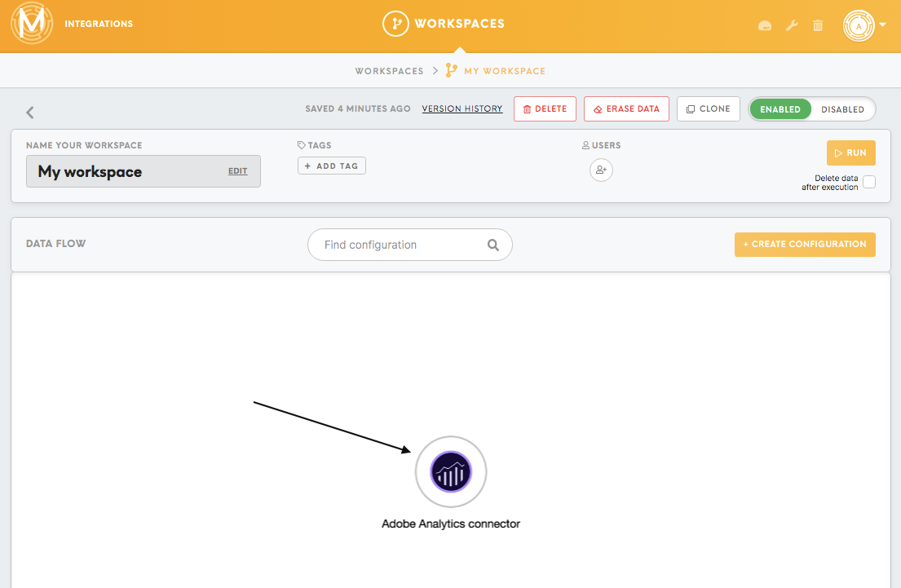Click the Find configuration search field

point(409,245)
